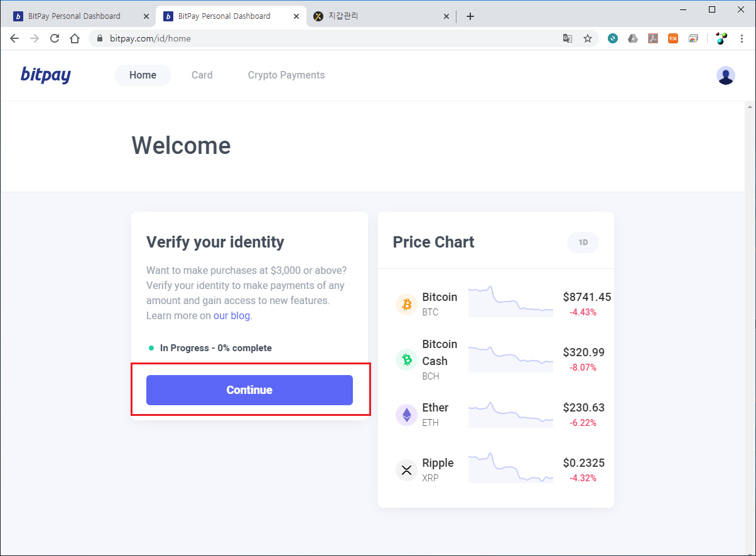The height and width of the screenshot is (556, 756).
Task: Click the Ether coin icon
Action: pos(406,415)
